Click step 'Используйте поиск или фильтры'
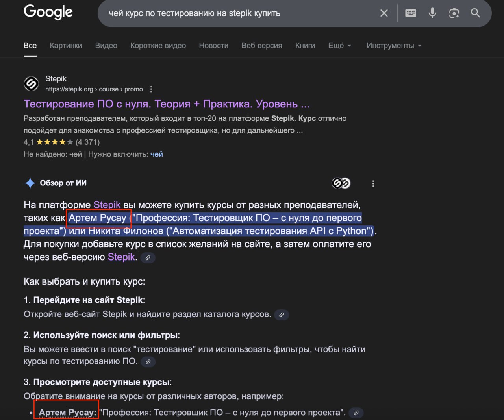504x420 pixels. click(x=106, y=335)
